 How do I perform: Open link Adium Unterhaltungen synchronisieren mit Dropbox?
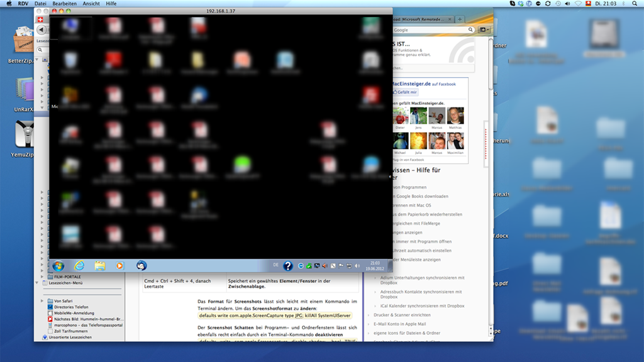[422, 280]
